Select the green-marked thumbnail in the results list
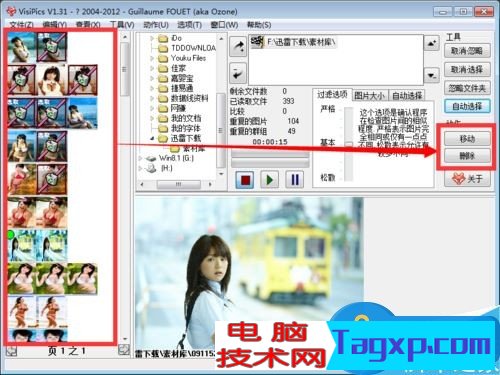500x375 pixels. (22, 246)
